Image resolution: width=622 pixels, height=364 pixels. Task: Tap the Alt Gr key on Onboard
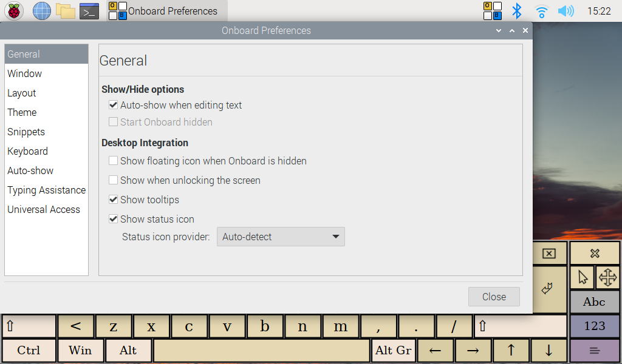pos(393,351)
